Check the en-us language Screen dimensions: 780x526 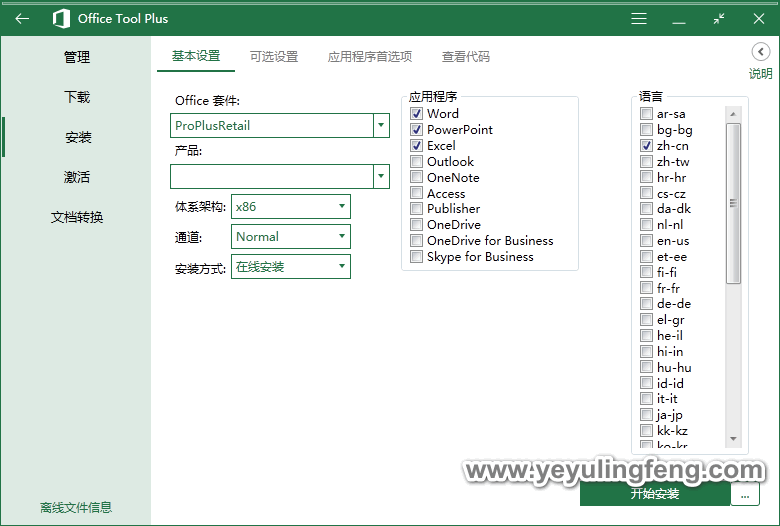pyautogui.click(x=646, y=241)
